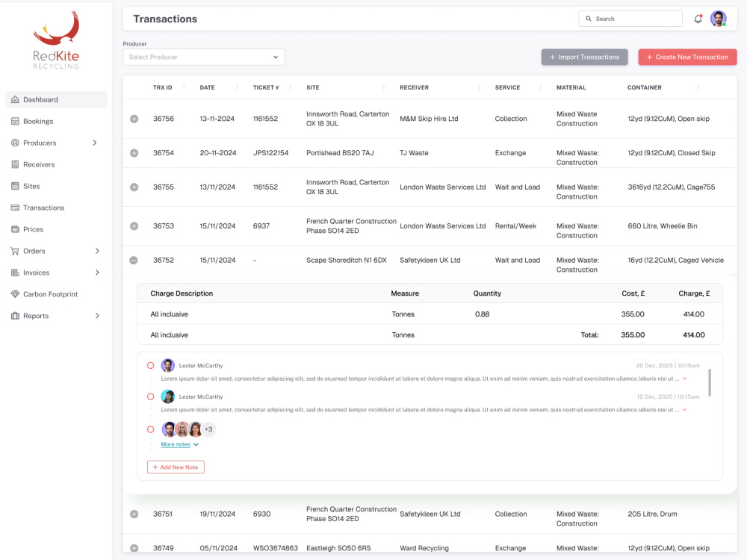This screenshot has height=560, width=747.
Task: Select the grouped avatars timeline circle
Action: tap(151, 429)
